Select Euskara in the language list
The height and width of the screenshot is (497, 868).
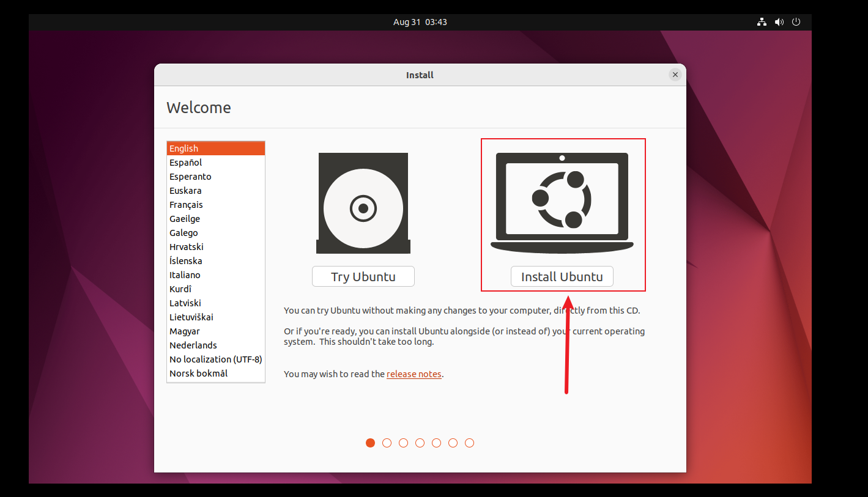coord(216,191)
